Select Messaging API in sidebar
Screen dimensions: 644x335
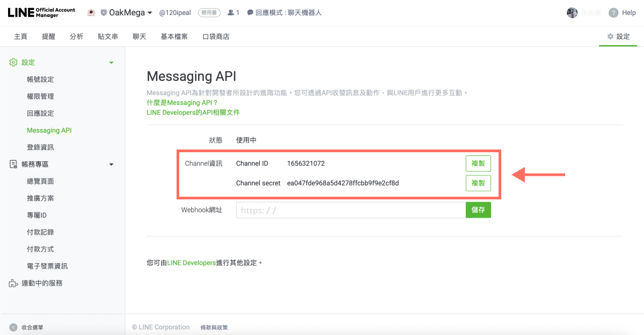point(49,130)
